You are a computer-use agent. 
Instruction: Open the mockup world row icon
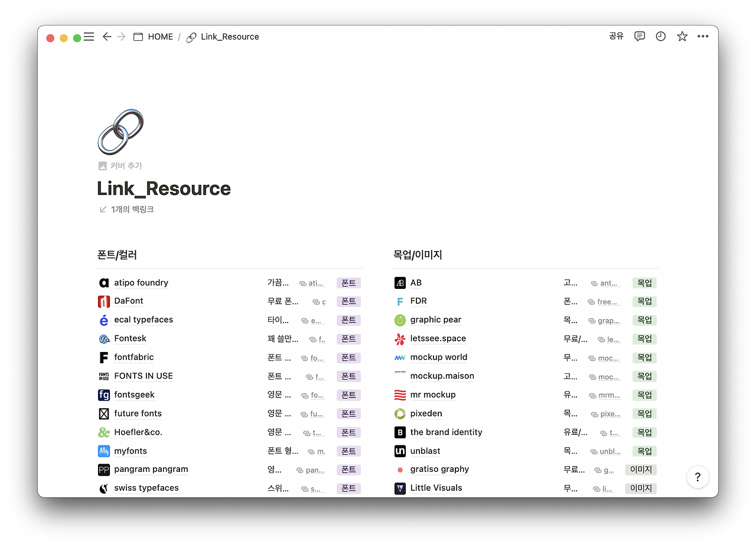point(400,357)
